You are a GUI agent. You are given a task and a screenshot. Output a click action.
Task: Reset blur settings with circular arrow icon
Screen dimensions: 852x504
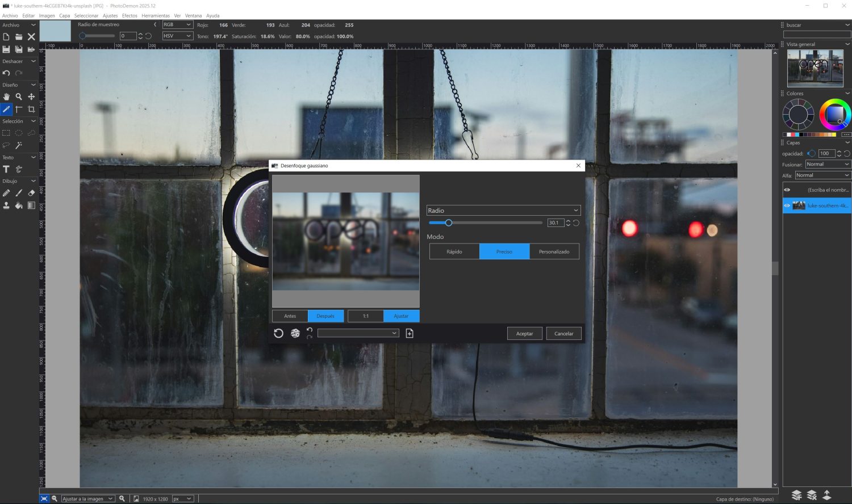point(278,334)
